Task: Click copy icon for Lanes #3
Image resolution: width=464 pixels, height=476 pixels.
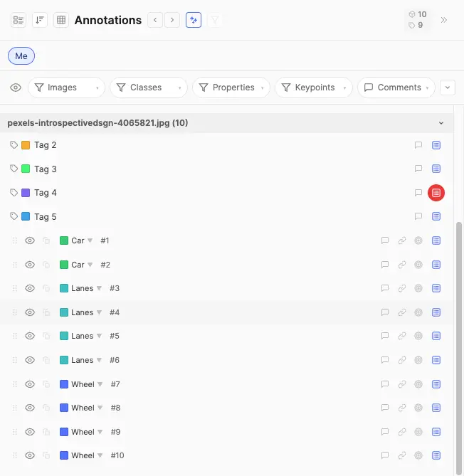Action: coord(46,288)
